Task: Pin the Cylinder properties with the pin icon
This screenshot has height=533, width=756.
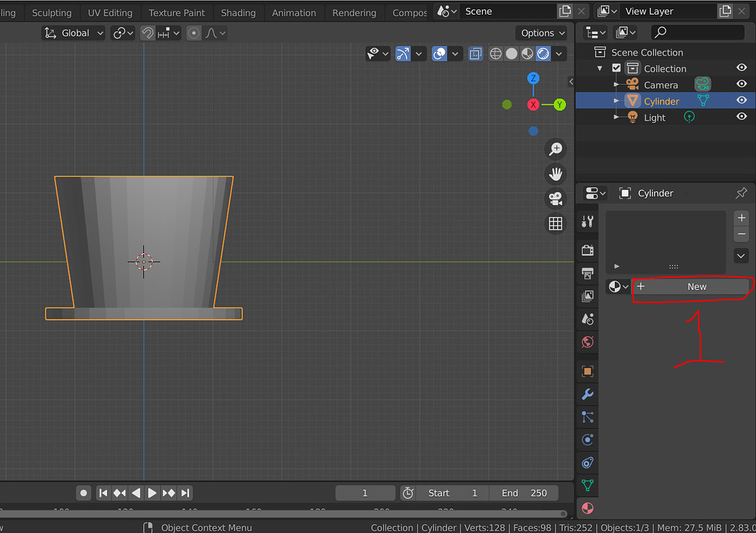Action: (x=741, y=193)
